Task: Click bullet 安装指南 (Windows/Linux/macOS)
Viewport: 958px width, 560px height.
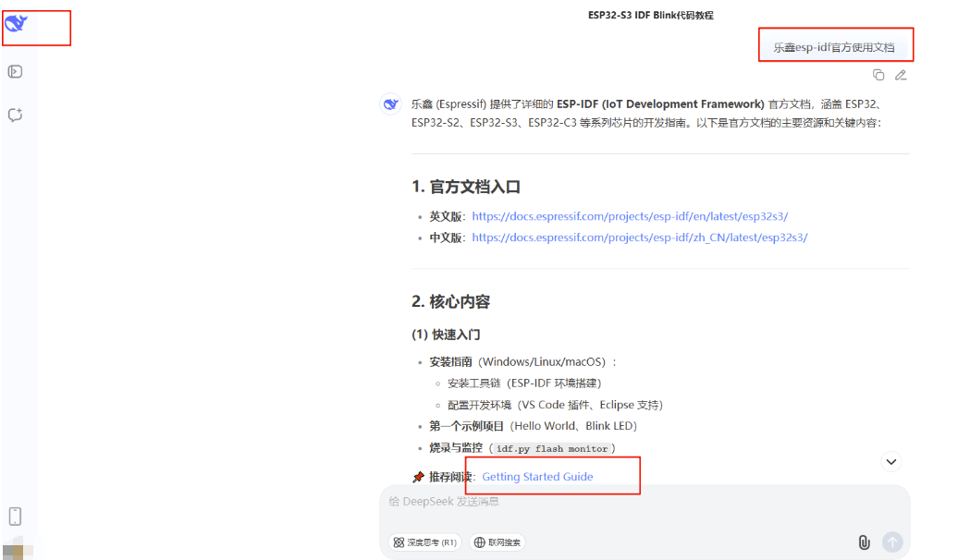Action: tap(522, 361)
